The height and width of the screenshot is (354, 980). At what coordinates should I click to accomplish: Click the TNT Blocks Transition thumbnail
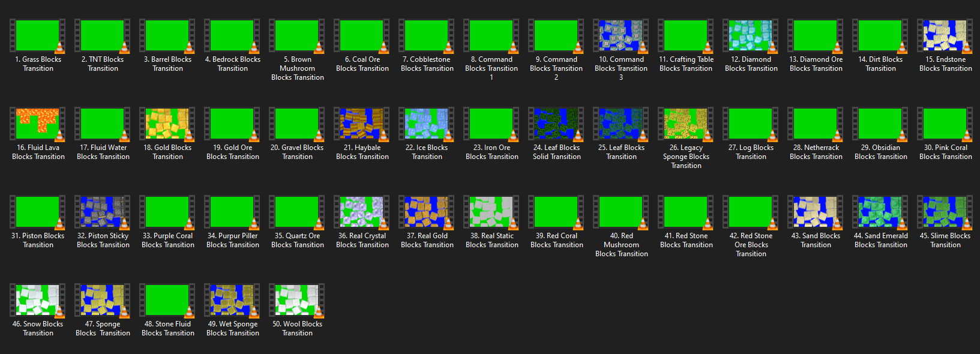[102, 35]
